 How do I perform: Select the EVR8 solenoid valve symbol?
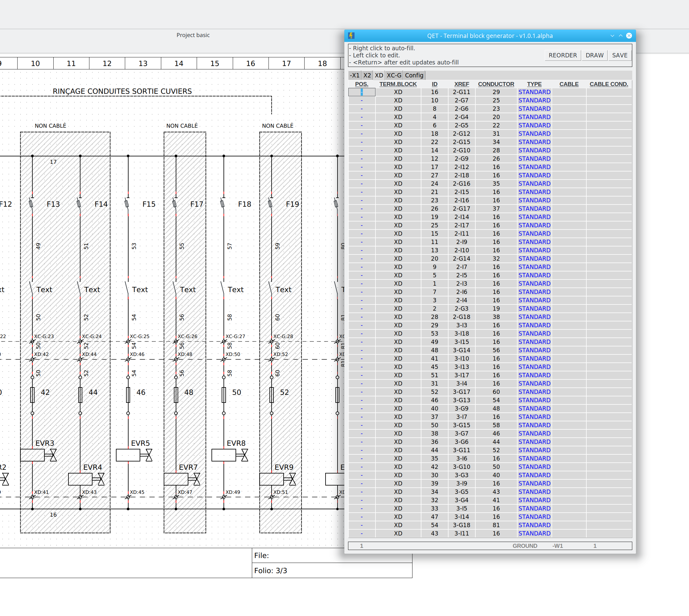[x=230, y=455]
